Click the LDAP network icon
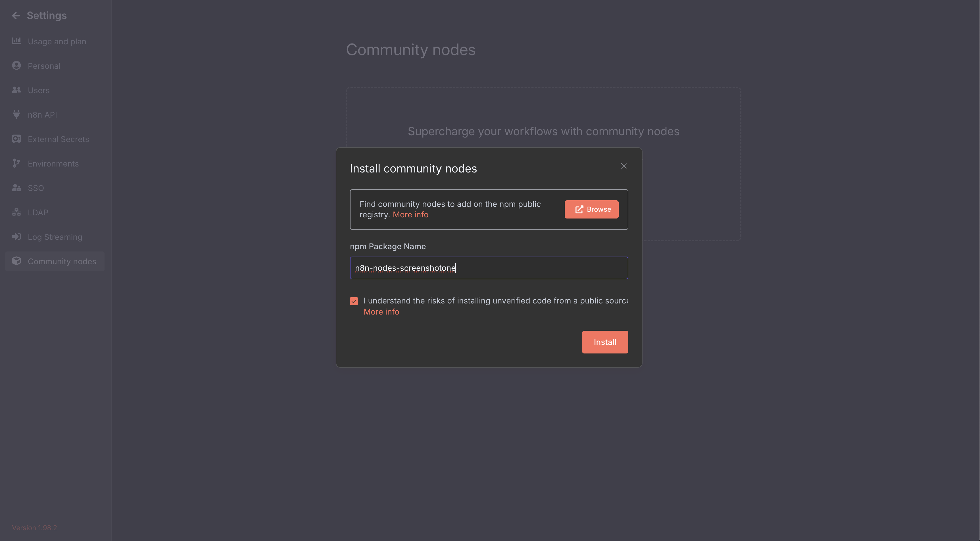The height and width of the screenshot is (541, 980). click(16, 212)
